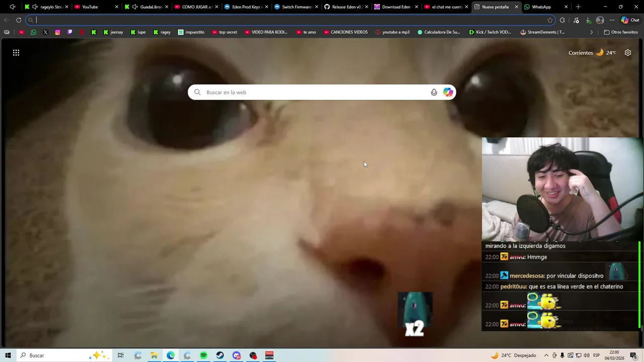
Task: Open the taskbar weather 24°C Despejado widget
Action: [513, 355]
